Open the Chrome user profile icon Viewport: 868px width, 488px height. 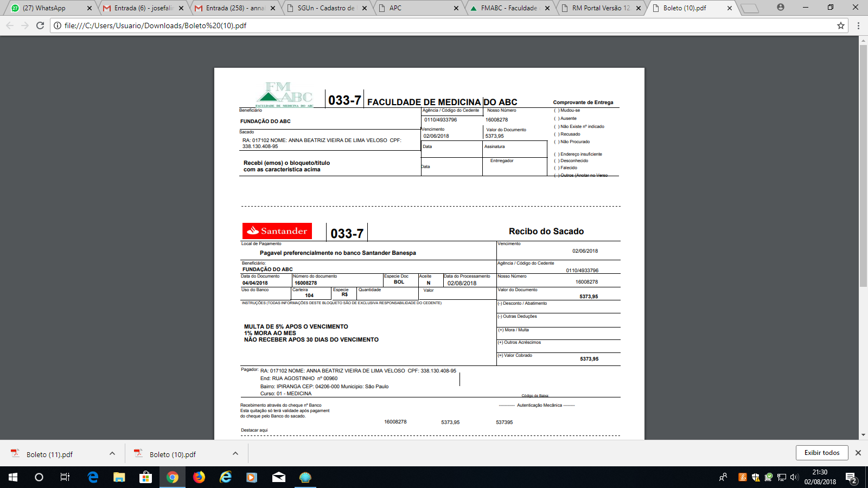(x=780, y=8)
